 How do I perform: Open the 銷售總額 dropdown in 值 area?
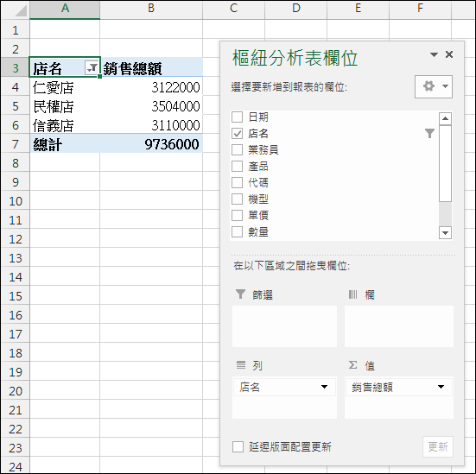pos(441,387)
